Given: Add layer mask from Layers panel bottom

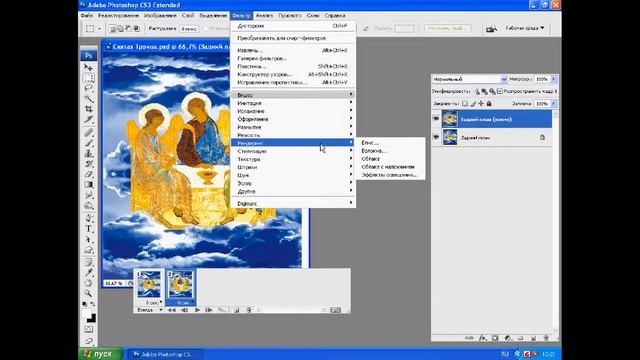Looking at the screenshot, I should pos(495,338).
